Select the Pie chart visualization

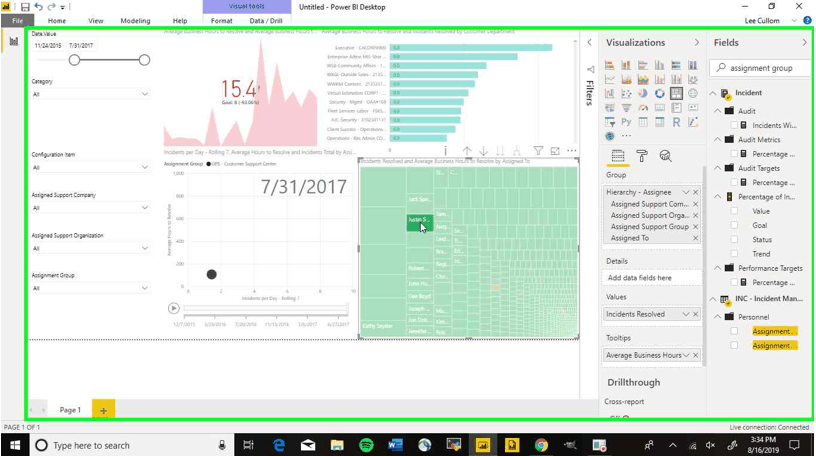(643, 94)
